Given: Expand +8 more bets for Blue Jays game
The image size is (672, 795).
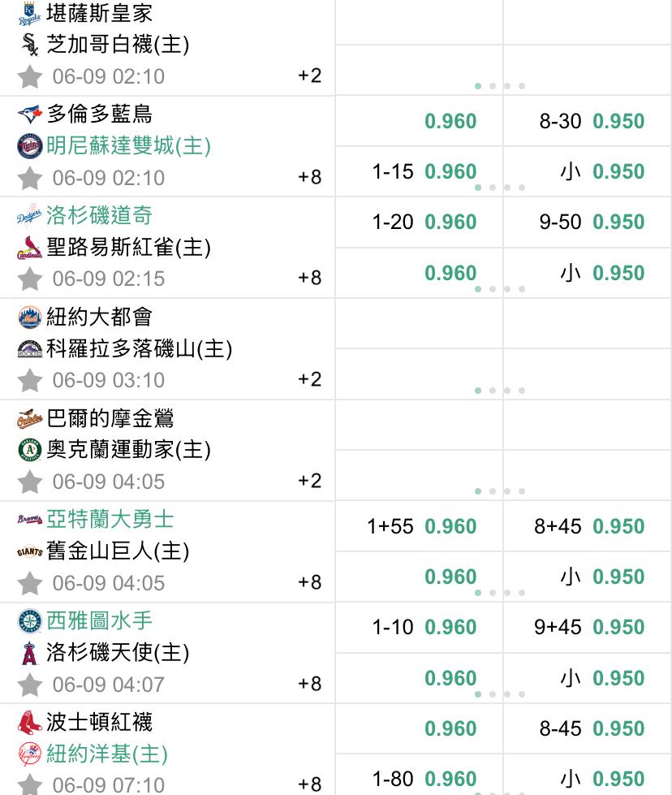Looking at the screenshot, I should [x=310, y=177].
